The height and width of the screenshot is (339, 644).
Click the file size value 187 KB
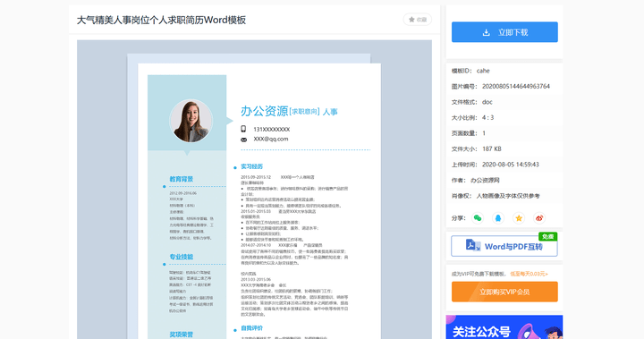pos(492,148)
